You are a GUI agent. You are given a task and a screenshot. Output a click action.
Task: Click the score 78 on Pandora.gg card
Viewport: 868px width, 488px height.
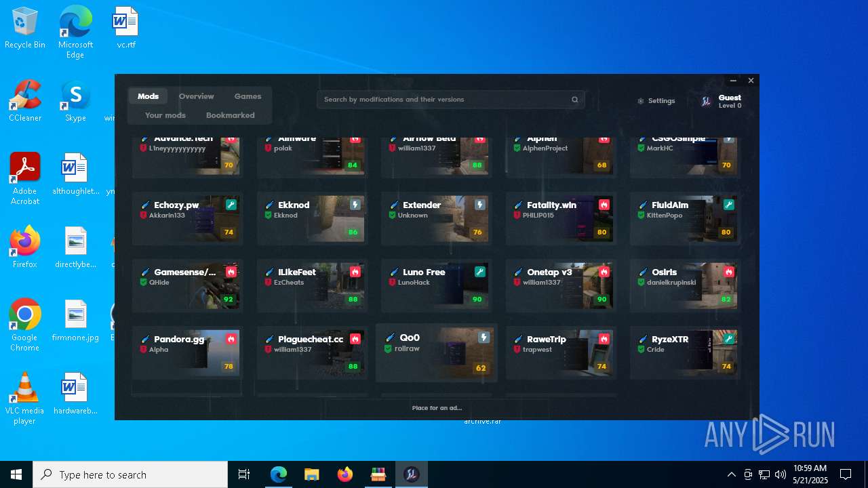pos(229,366)
